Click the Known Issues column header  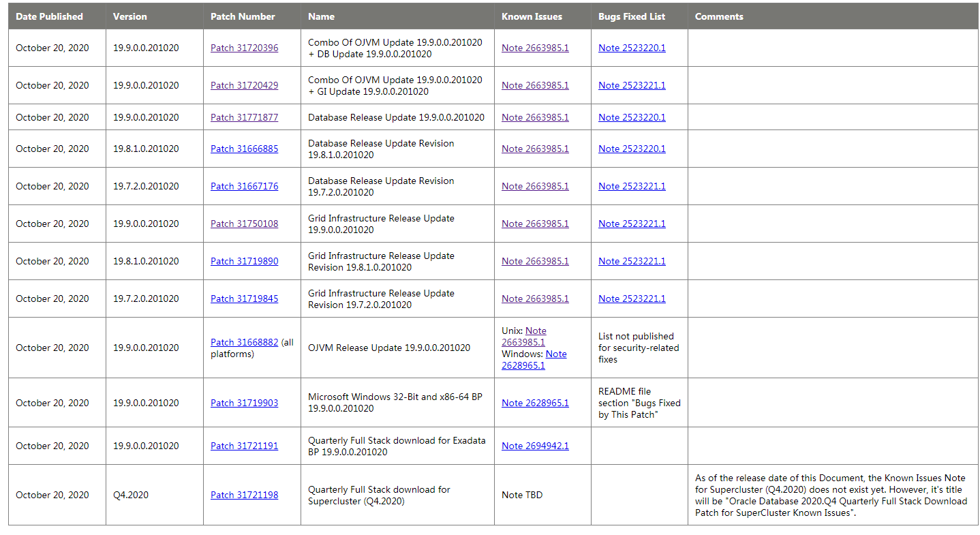(531, 16)
